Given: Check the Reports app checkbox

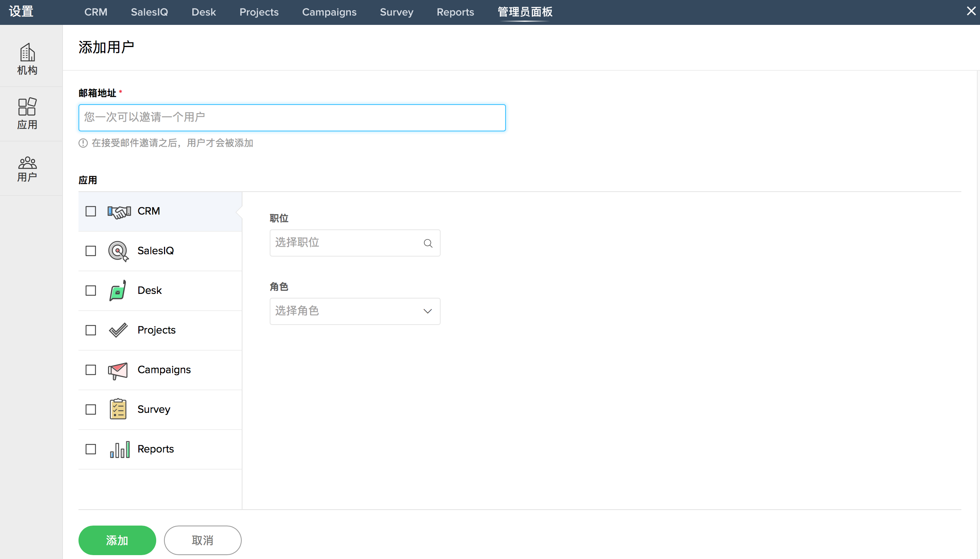Looking at the screenshot, I should (91, 449).
